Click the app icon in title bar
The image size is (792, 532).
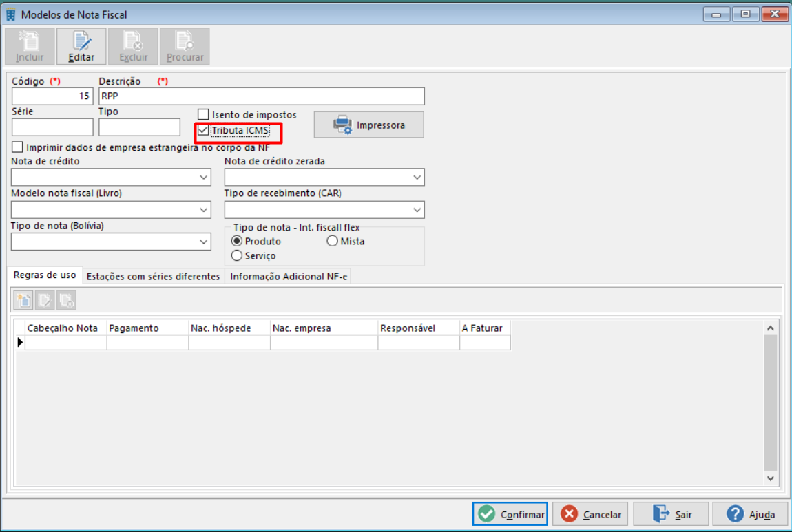tap(10, 14)
